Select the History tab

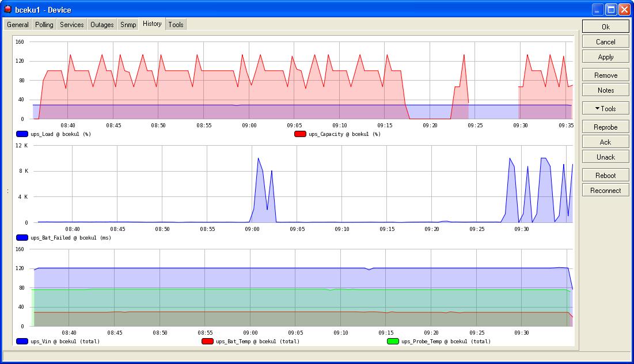tap(152, 24)
